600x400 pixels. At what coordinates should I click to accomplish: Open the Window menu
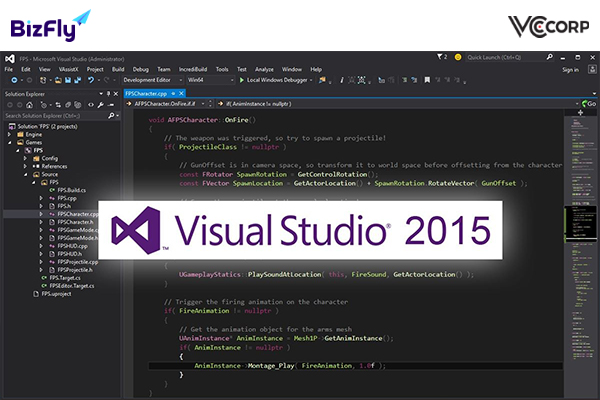(292, 69)
